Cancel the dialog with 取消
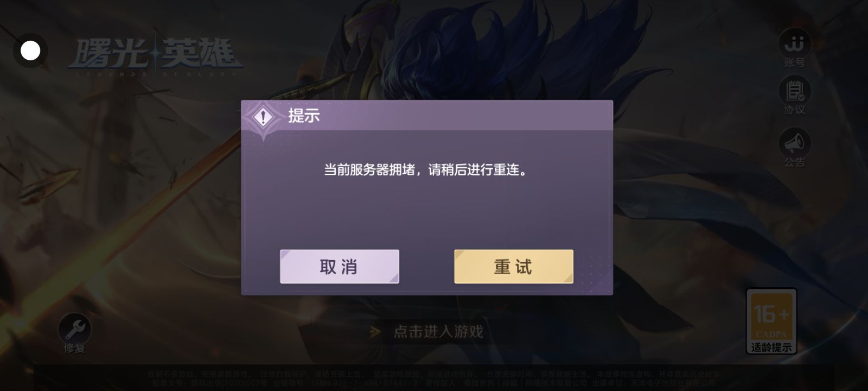Image resolution: width=868 pixels, height=391 pixels. pos(340,267)
